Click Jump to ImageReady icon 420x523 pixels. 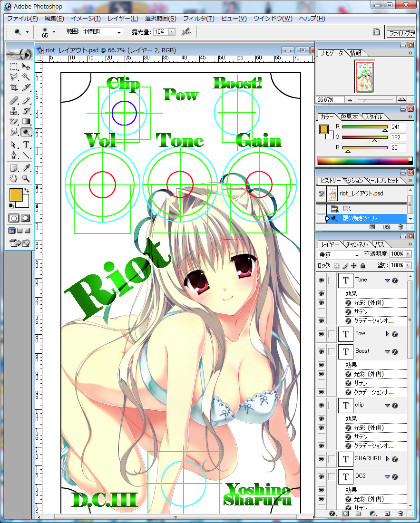coord(20,243)
